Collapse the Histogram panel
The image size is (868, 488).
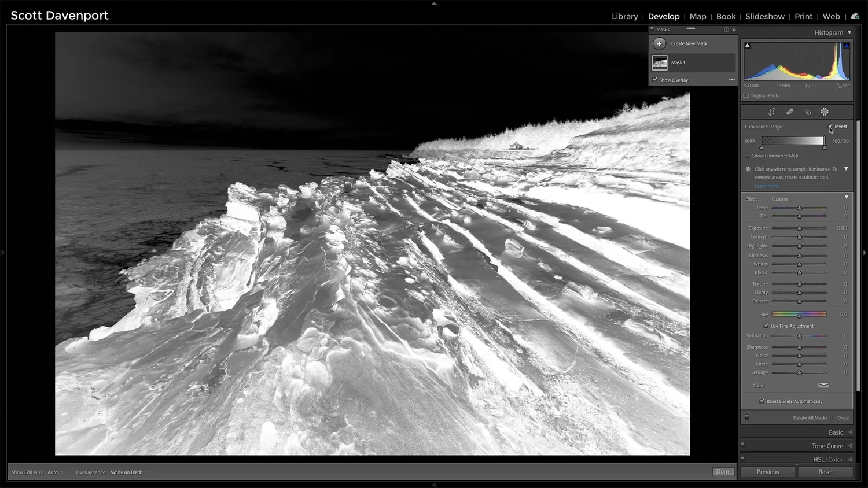click(848, 32)
